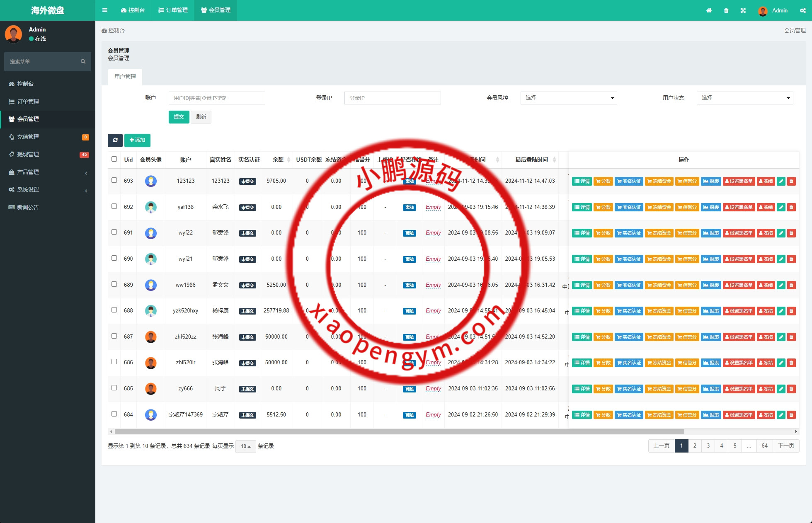The width and height of the screenshot is (812, 523).
Task: Check the checkbox for Uid 690
Action: tap(114, 258)
